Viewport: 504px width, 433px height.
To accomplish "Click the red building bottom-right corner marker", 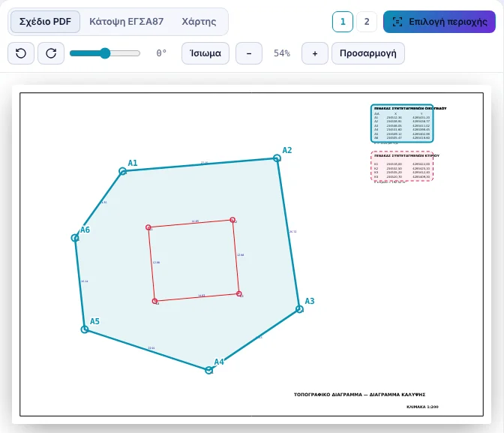I will tap(238, 293).
